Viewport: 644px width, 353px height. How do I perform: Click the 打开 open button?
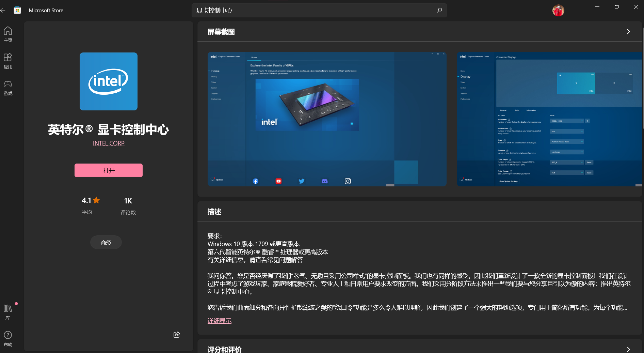point(109,170)
